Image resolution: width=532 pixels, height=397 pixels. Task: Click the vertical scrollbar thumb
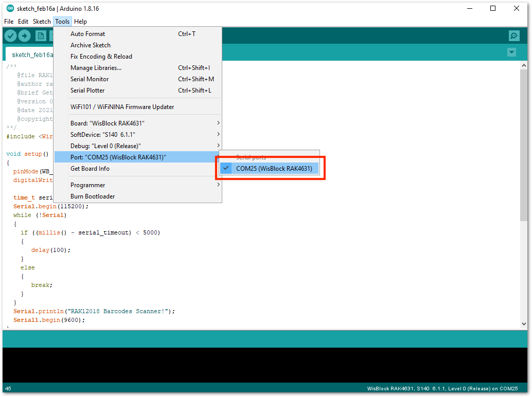click(x=524, y=145)
